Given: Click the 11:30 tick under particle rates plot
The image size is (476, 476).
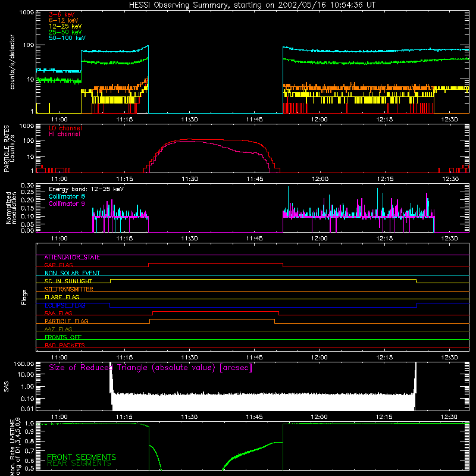Looking at the screenshot, I should [x=190, y=179].
